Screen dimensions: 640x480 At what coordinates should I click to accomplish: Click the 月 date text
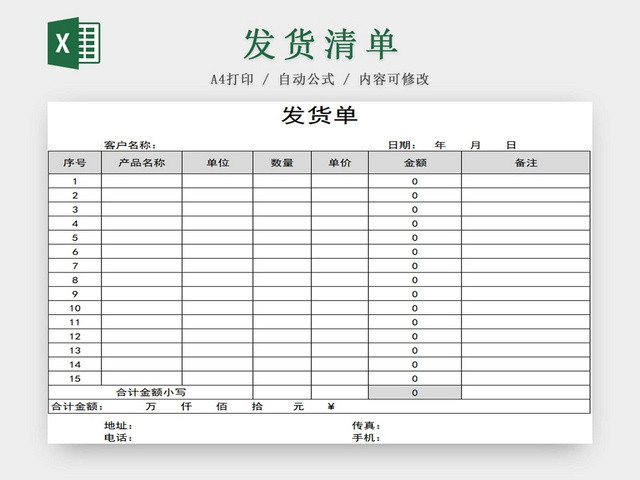click(x=476, y=145)
